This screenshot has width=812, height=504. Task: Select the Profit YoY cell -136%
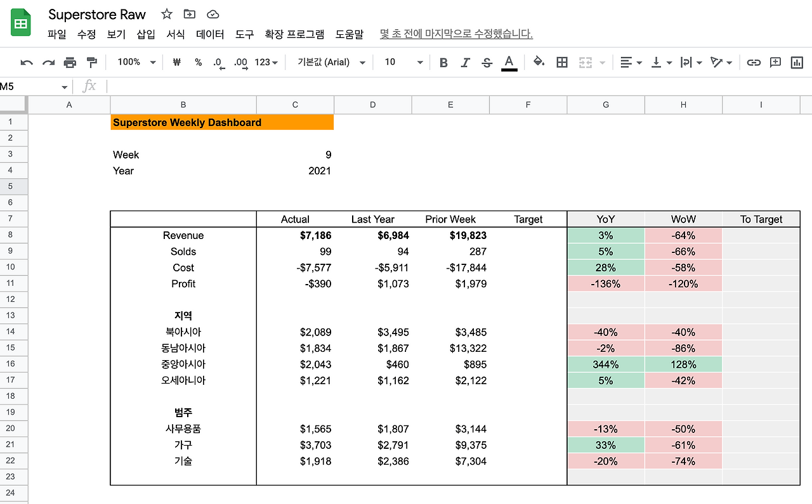tap(606, 284)
